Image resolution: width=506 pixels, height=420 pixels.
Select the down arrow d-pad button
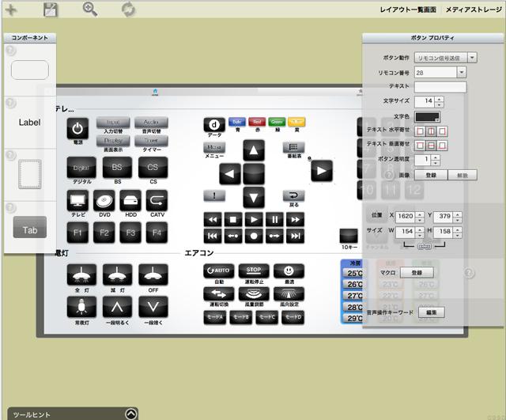tap(254, 197)
